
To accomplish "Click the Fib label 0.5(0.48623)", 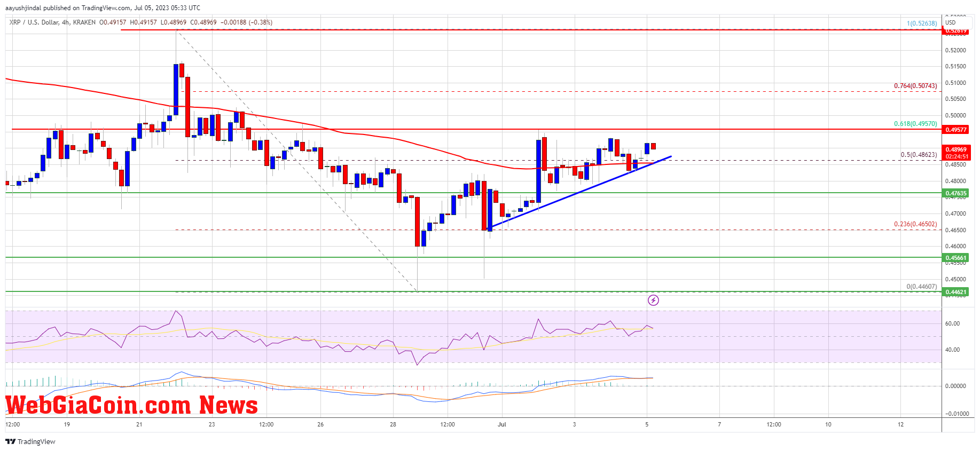I will [919, 155].
